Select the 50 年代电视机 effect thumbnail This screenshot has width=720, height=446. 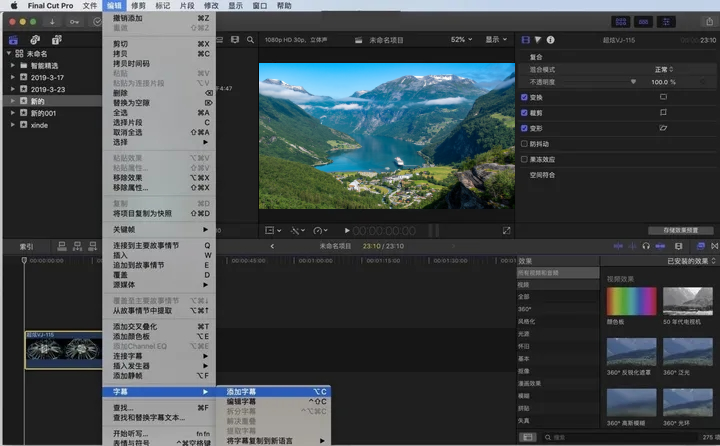click(x=688, y=301)
